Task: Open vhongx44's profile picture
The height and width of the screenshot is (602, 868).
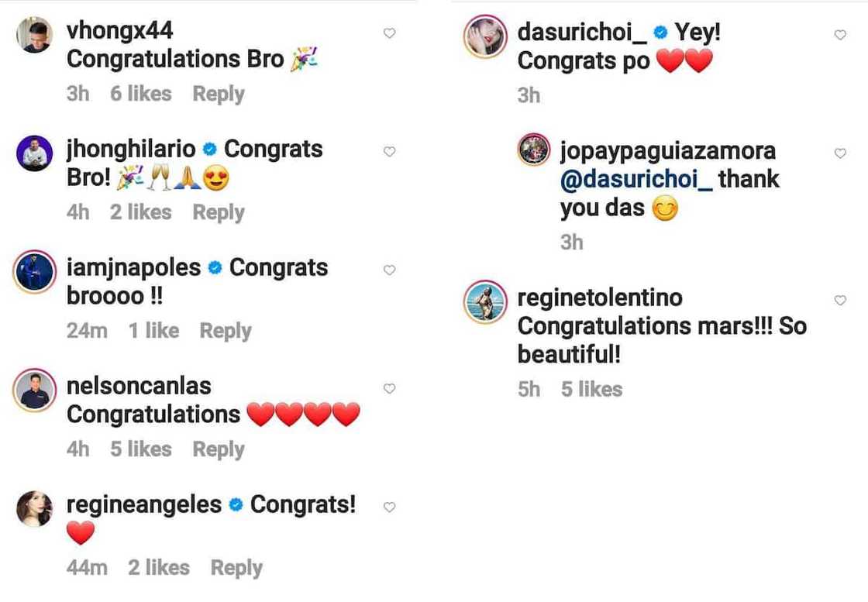Action: point(35,35)
